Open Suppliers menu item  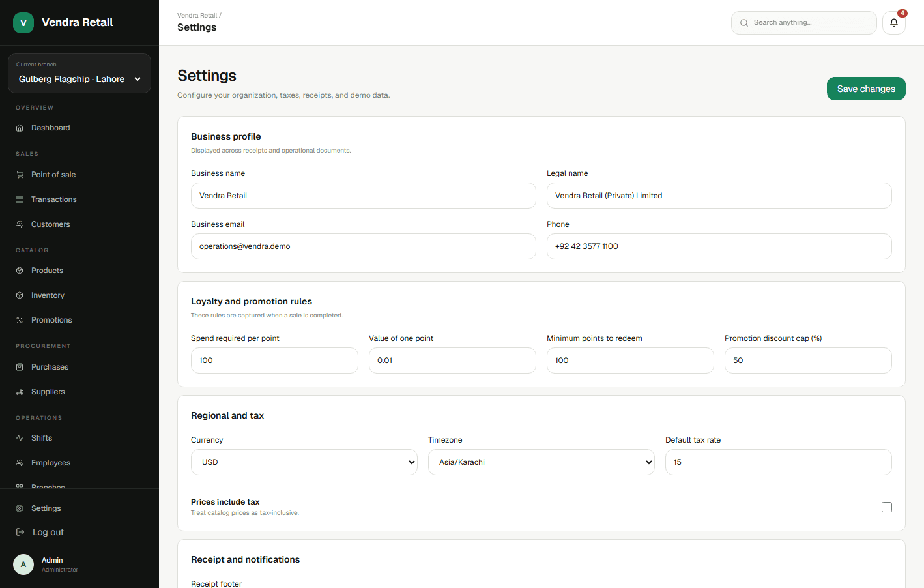(x=79, y=392)
